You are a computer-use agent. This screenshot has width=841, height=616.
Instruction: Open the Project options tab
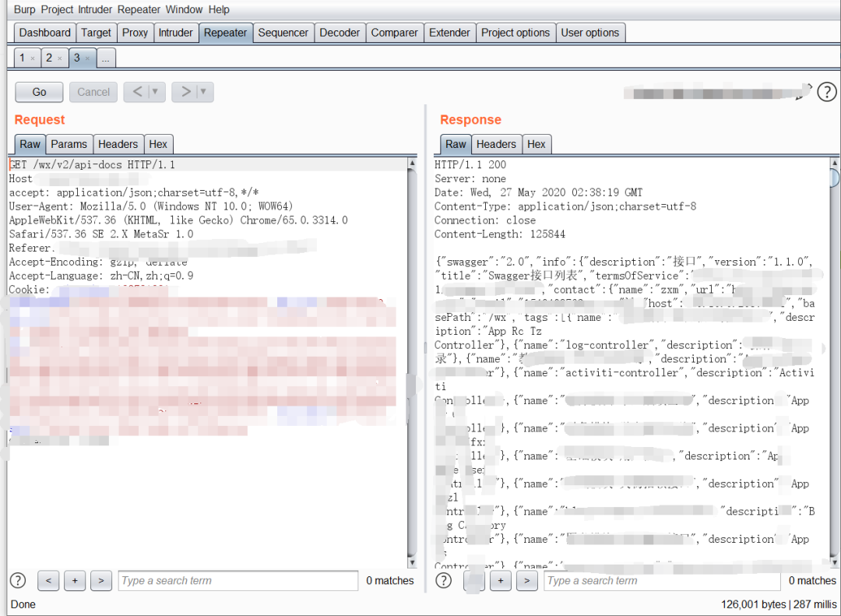516,33
